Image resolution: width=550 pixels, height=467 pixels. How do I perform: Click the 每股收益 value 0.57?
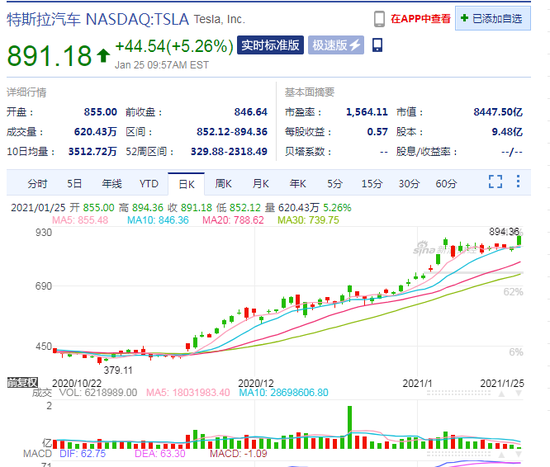point(377,132)
